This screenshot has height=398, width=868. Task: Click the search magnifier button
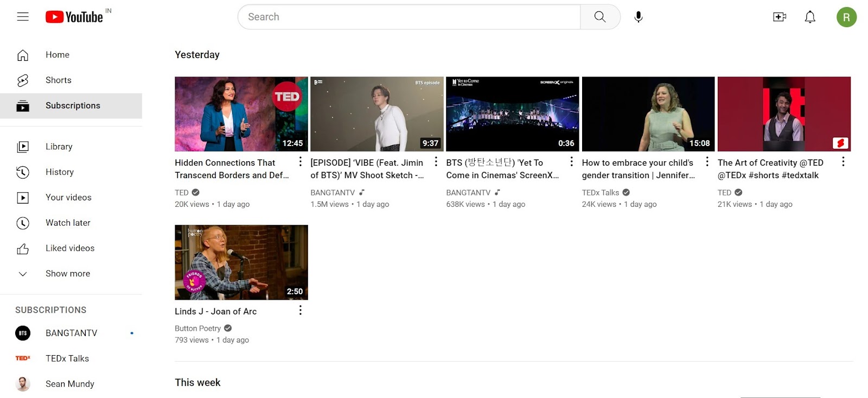coord(600,17)
